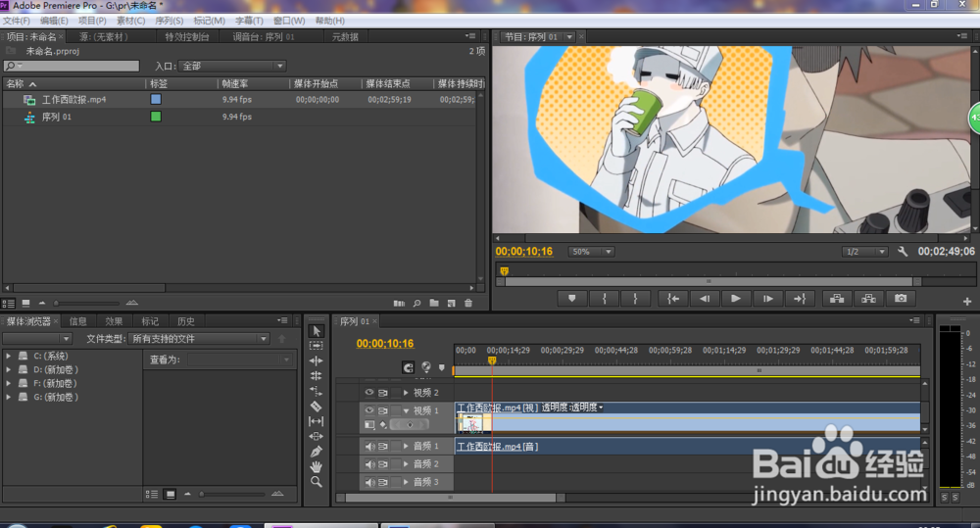Click New Item icon in project panel
This screenshot has height=528, width=980.
(x=451, y=303)
